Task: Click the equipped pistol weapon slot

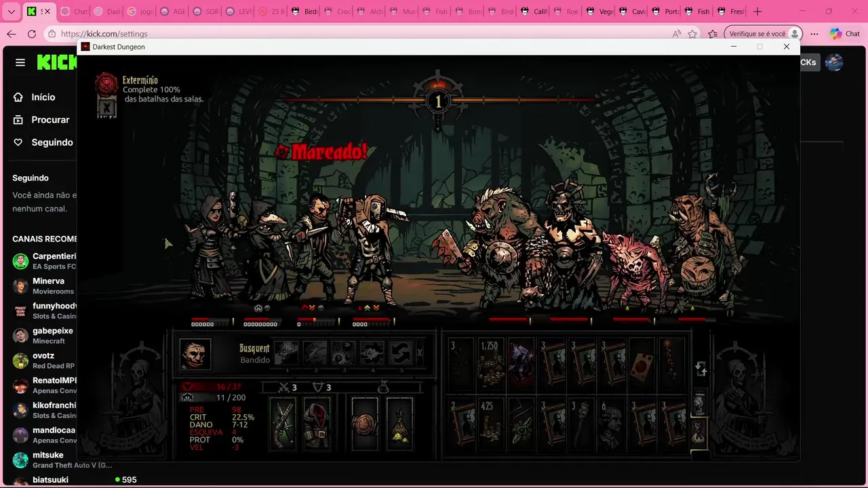Action: tap(283, 424)
